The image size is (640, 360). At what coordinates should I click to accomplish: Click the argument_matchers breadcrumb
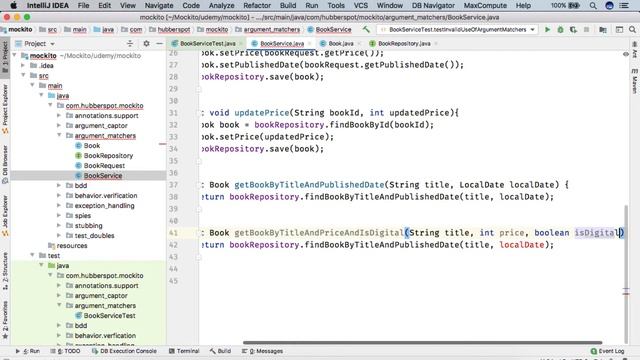[x=272, y=29]
